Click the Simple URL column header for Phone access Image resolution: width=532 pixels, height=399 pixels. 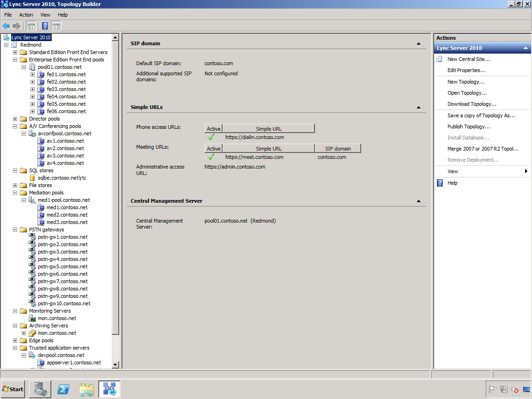click(x=268, y=128)
